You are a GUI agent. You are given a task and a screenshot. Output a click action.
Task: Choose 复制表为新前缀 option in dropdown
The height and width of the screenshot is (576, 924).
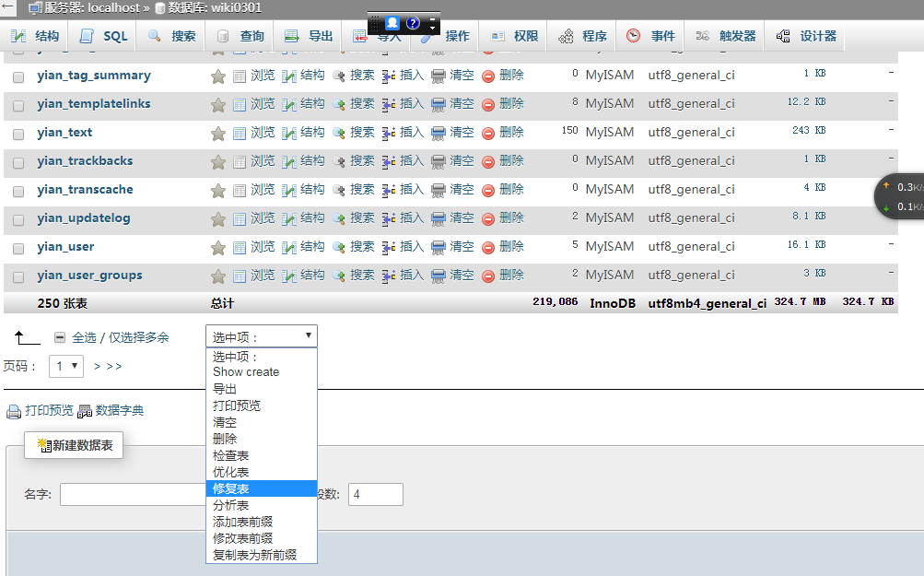[x=262, y=555]
